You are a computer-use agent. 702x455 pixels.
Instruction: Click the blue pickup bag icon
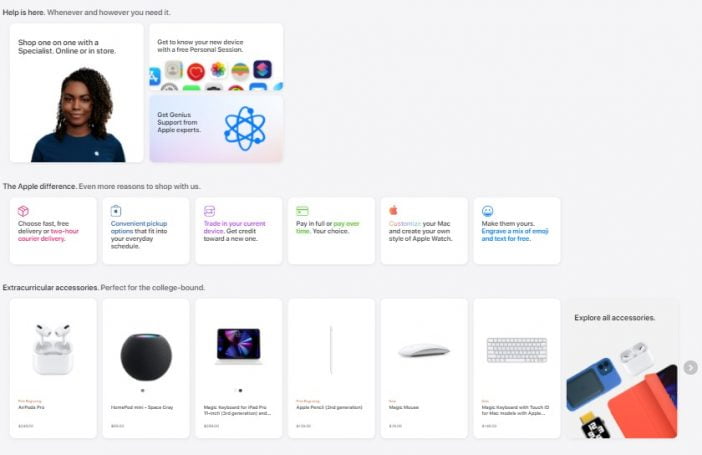(x=116, y=211)
